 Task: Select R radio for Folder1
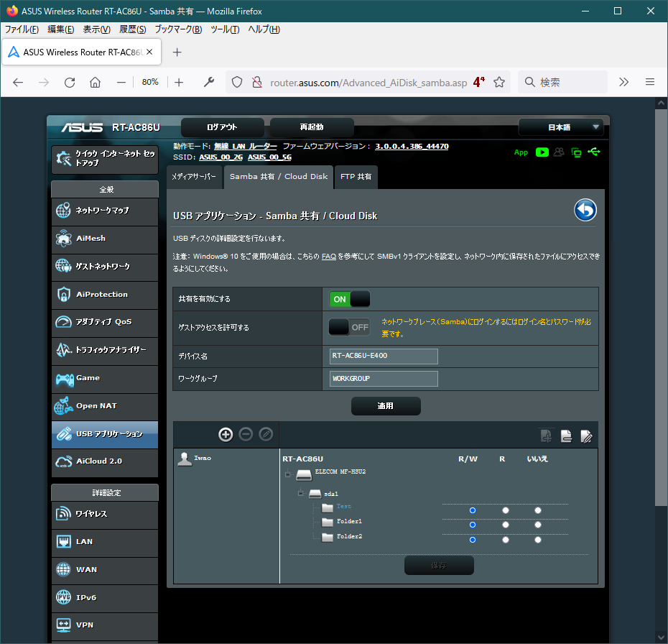(x=505, y=525)
